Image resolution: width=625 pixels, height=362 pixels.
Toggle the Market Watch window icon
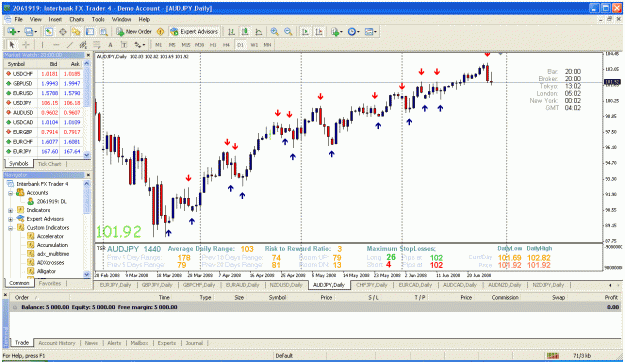49,31
